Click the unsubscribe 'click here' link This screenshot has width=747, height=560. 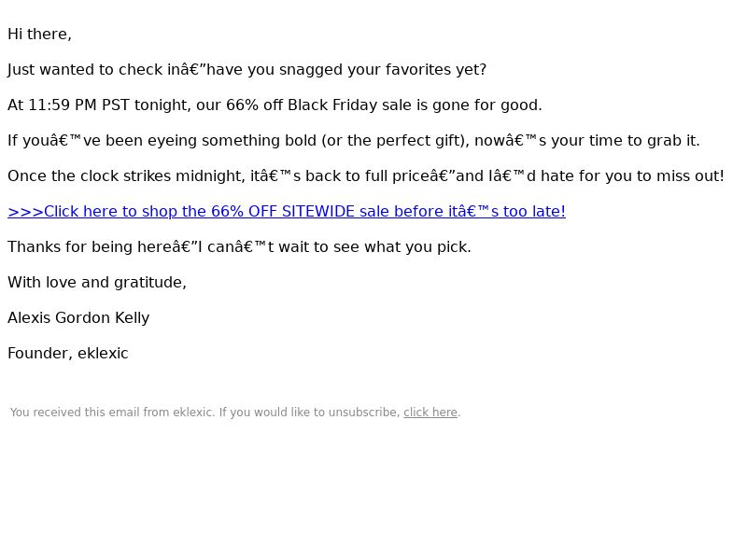coord(430,413)
